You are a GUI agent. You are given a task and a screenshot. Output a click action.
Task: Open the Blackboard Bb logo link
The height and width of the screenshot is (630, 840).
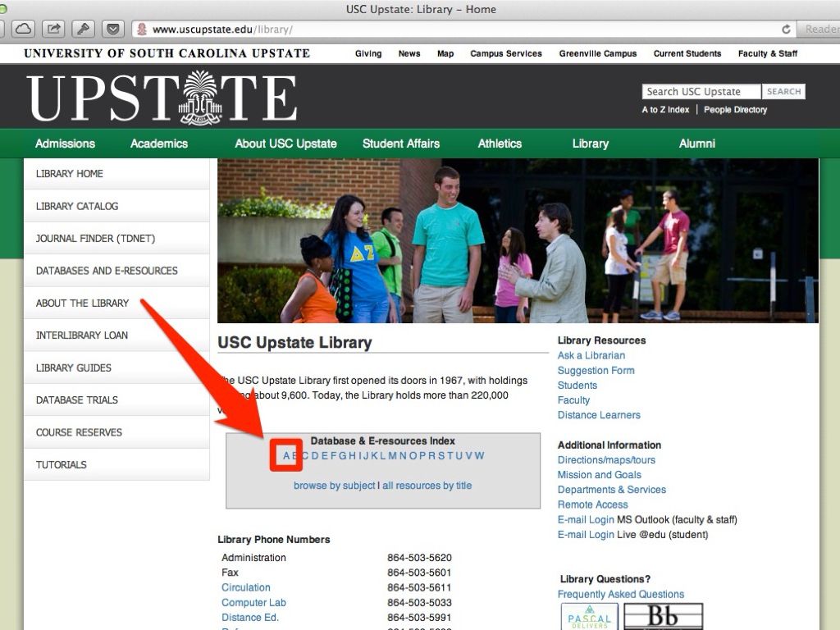pos(663,617)
